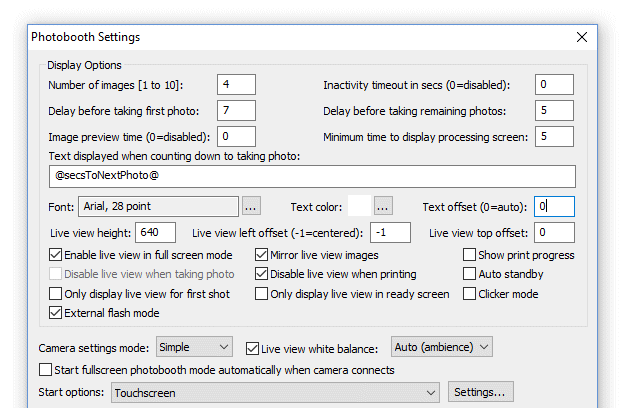Click the Number of images input field
The width and height of the screenshot is (644, 408).
click(236, 85)
